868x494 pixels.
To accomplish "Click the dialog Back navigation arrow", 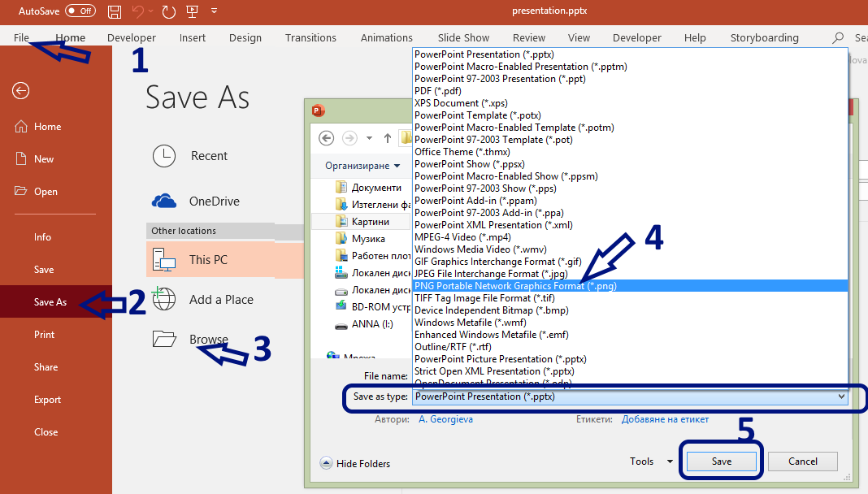I will tap(327, 138).
